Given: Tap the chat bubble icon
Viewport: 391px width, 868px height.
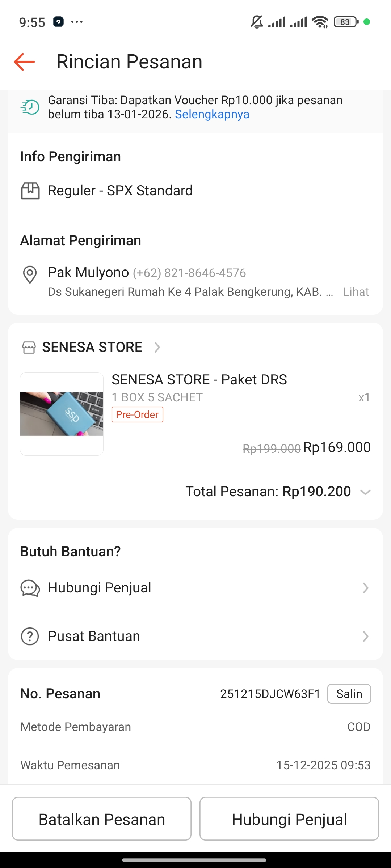Looking at the screenshot, I should 30,588.
